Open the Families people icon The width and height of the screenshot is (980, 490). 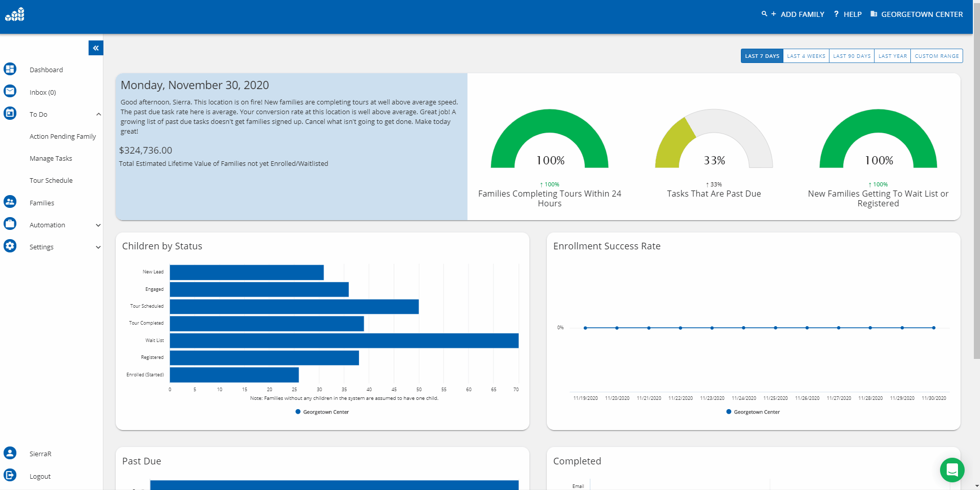pyautogui.click(x=10, y=202)
